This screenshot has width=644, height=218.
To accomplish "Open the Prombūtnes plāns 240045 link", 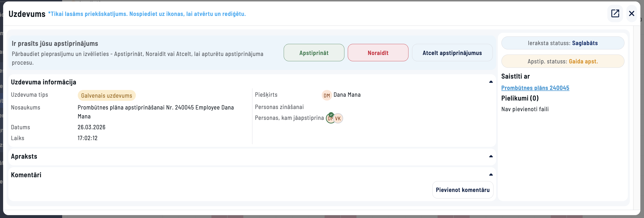I will [535, 88].
